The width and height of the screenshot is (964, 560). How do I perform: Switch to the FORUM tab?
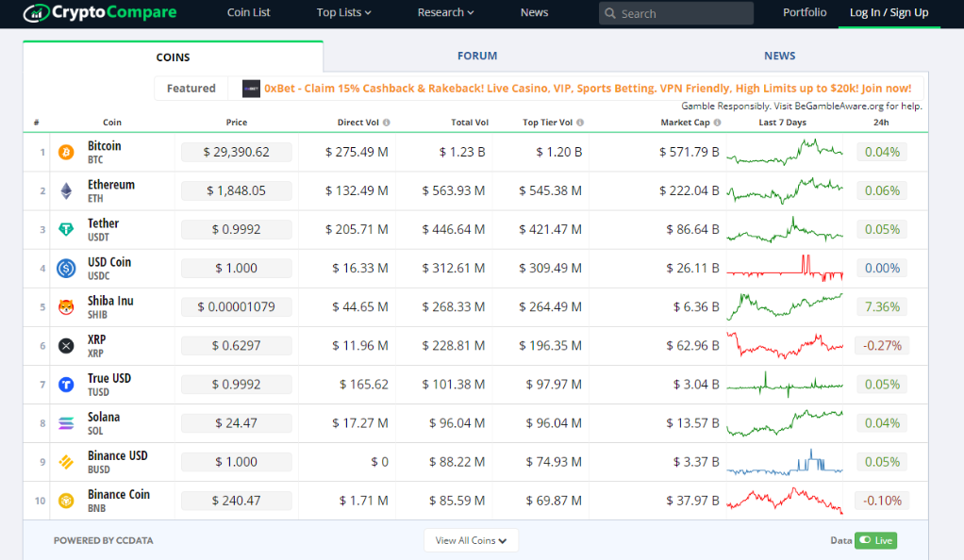[x=477, y=56]
